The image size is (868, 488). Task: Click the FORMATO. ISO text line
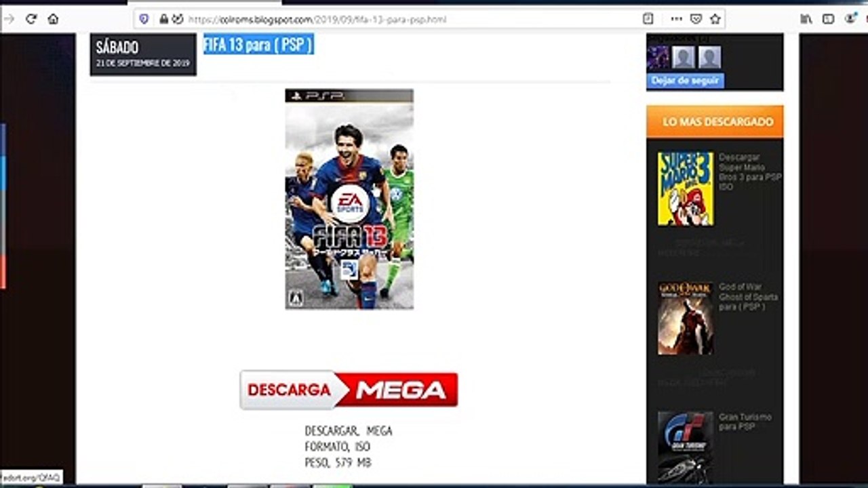click(x=338, y=447)
